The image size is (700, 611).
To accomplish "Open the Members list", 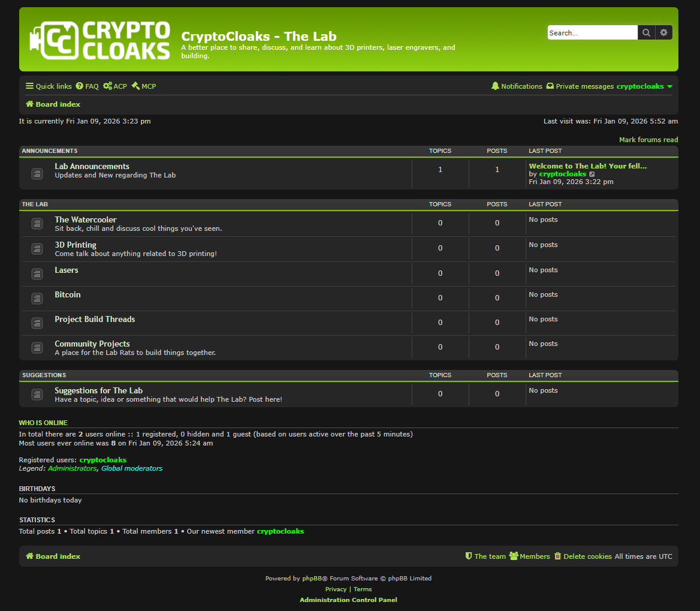I will 530,556.
